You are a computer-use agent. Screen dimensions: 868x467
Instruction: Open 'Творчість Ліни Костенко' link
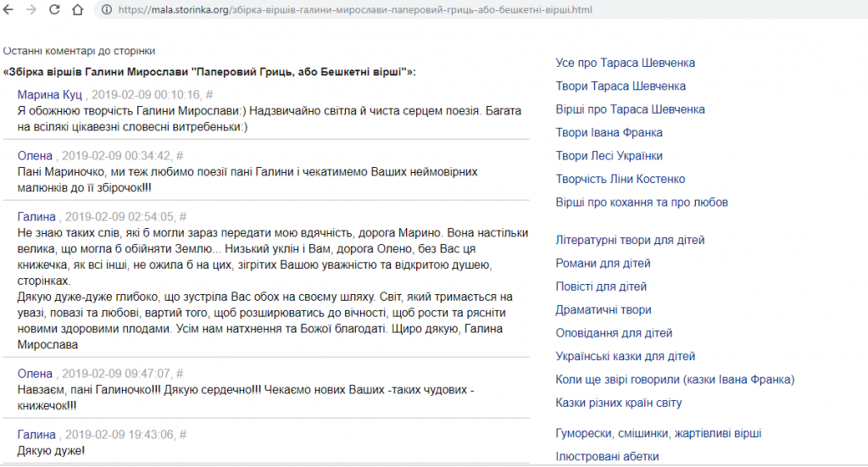620,179
